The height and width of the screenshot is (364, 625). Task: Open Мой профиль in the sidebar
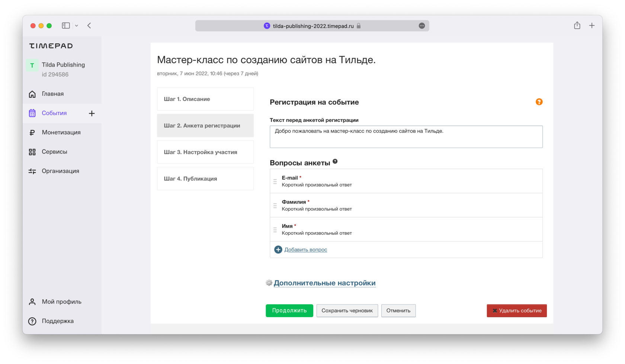tap(62, 302)
